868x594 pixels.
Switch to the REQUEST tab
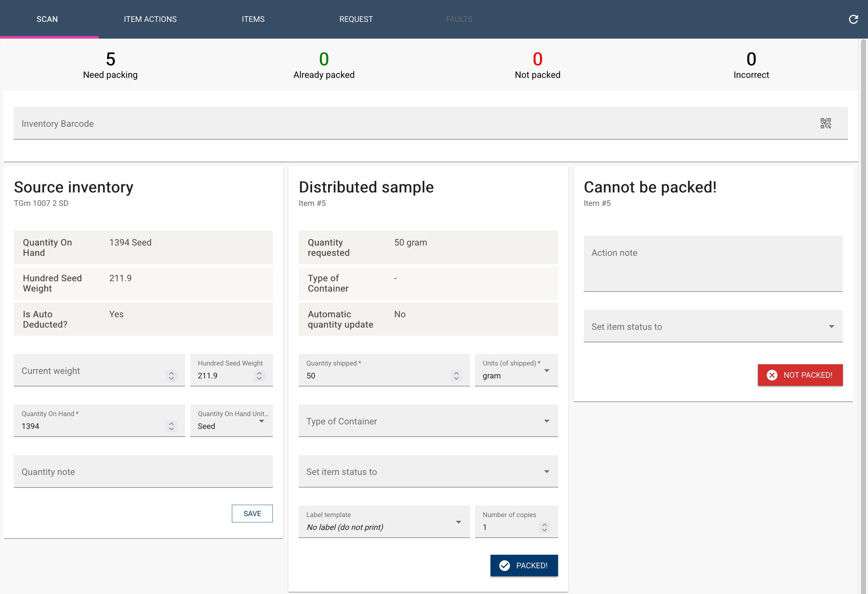coord(356,19)
